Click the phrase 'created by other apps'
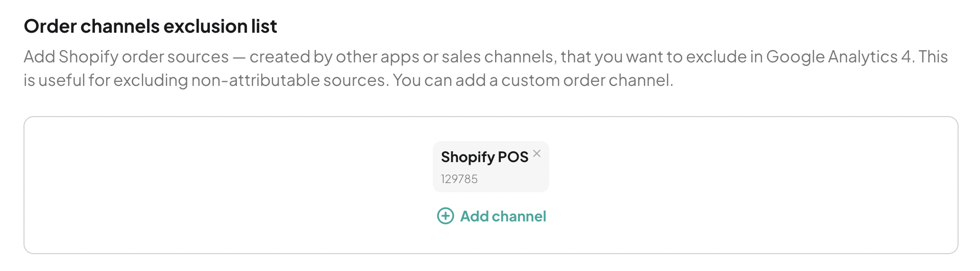 click(334, 57)
